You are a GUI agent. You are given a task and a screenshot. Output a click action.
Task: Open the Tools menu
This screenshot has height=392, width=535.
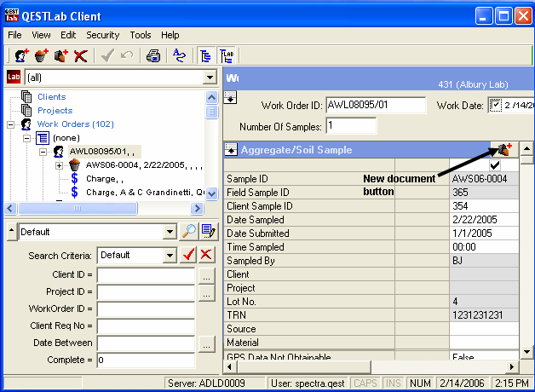click(141, 35)
